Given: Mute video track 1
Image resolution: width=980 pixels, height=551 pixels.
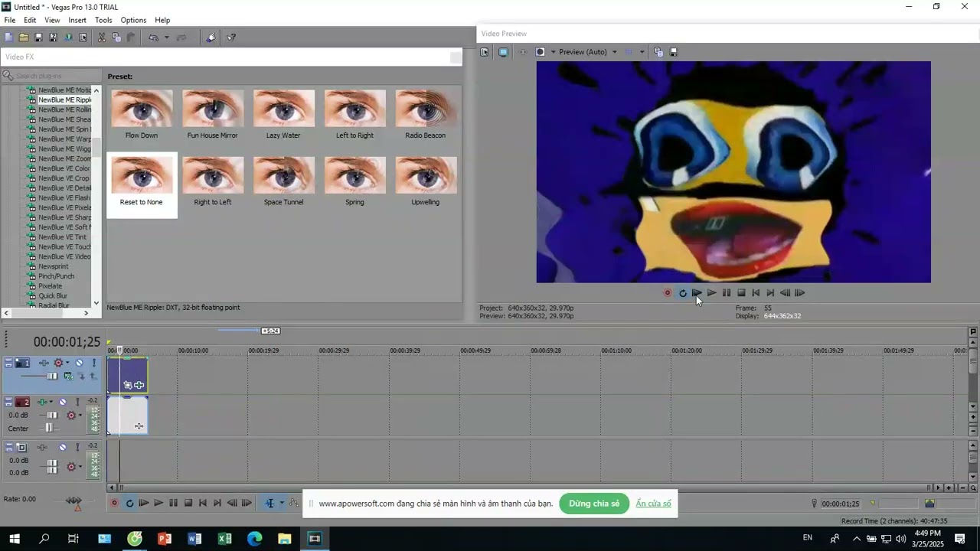Looking at the screenshot, I should [x=79, y=363].
